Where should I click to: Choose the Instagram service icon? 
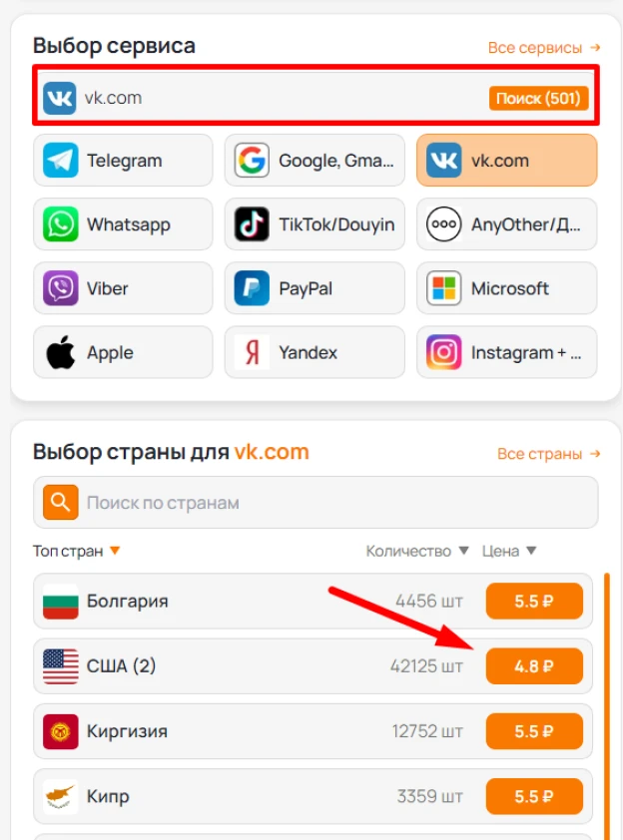pos(443,352)
